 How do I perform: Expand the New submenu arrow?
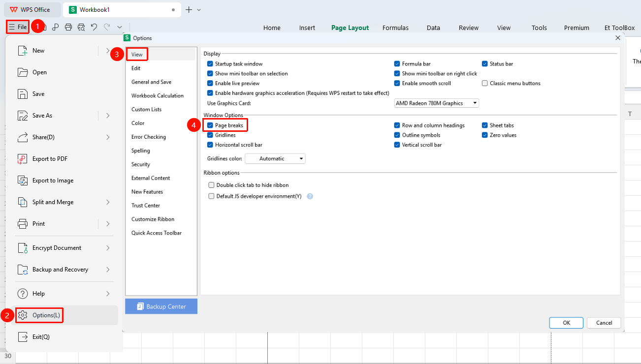(x=108, y=51)
